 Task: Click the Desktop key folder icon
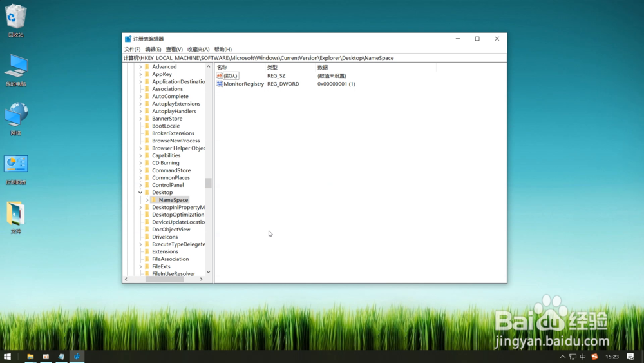147,192
